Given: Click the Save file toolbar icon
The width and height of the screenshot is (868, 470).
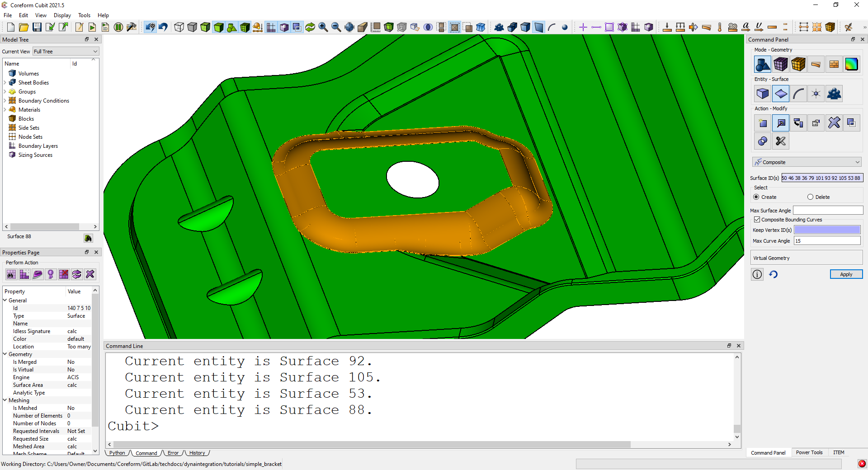Looking at the screenshot, I should click(x=37, y=27).
